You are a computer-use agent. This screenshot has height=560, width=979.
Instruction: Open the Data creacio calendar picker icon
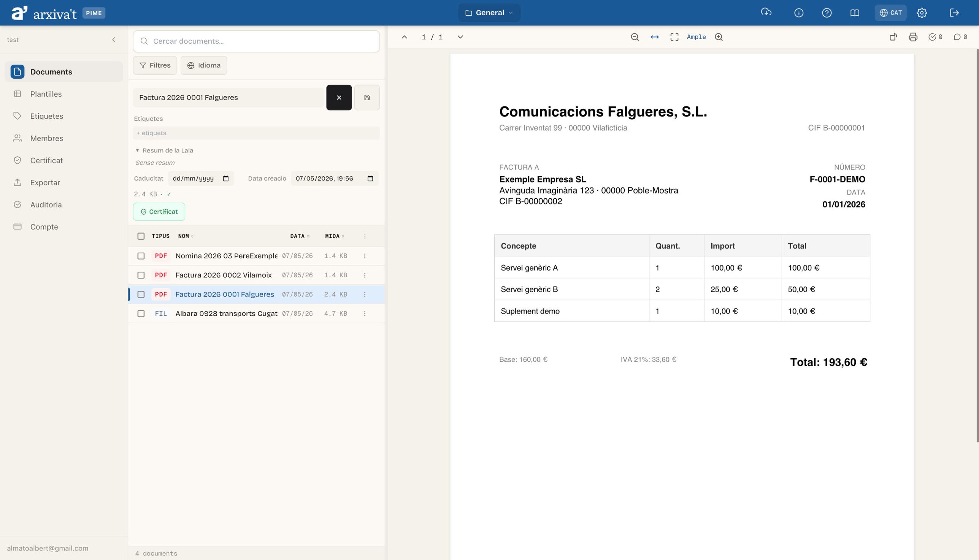[370, 179]
